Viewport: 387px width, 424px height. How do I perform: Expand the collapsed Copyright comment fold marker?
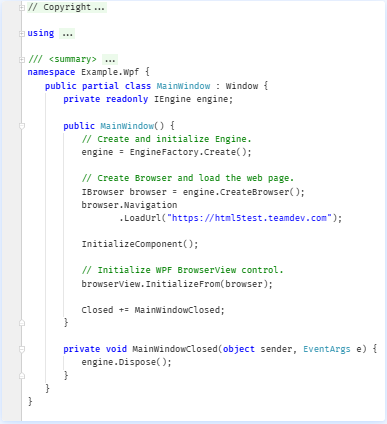[22, 7]
